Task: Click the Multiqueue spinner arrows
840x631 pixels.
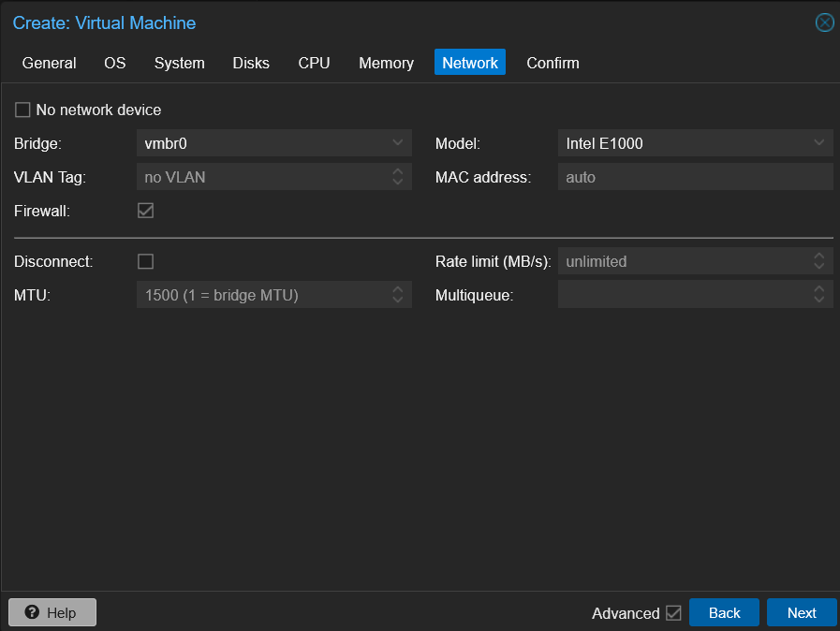Action: pos(818,295)
